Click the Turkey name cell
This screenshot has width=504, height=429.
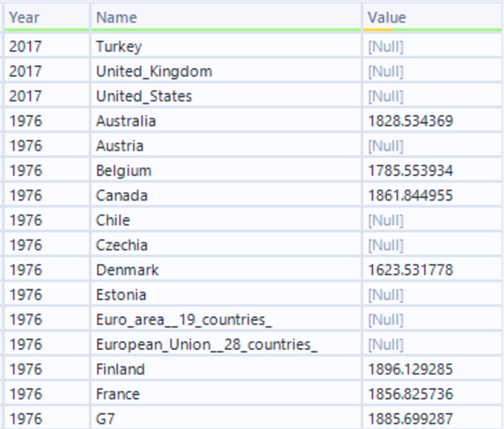click(226, 47)
